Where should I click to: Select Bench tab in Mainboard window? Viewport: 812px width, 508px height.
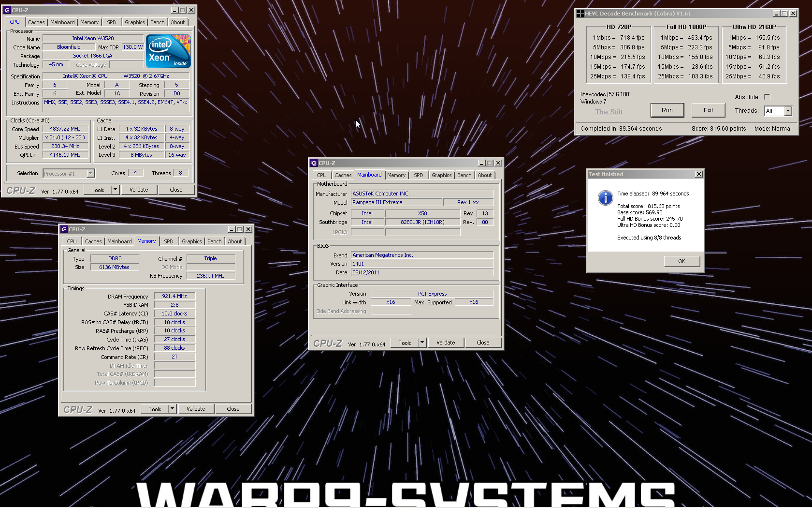464,175
